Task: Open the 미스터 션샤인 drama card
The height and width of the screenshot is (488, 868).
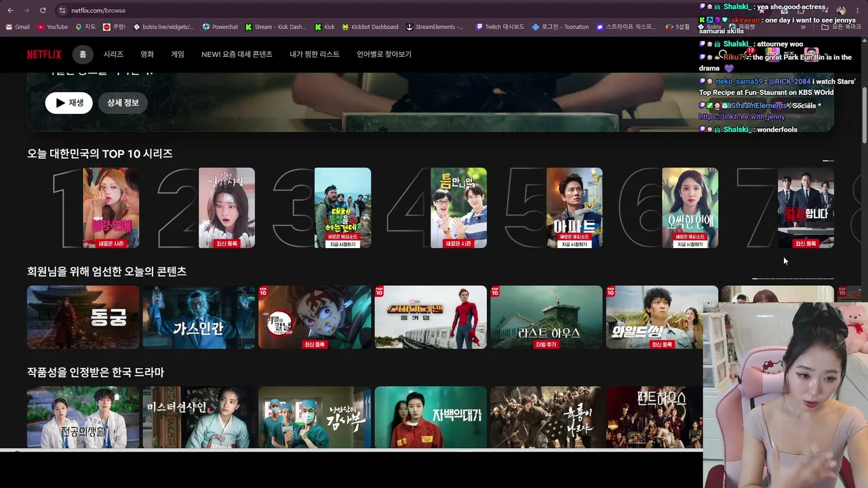Action: (199, 418)
